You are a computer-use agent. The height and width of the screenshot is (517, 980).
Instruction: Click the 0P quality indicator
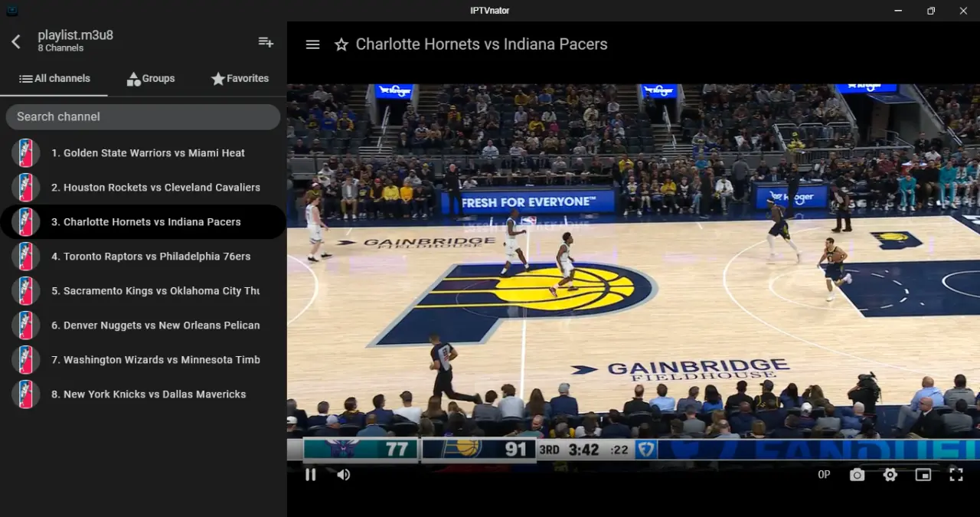click(x=824, y=475)
